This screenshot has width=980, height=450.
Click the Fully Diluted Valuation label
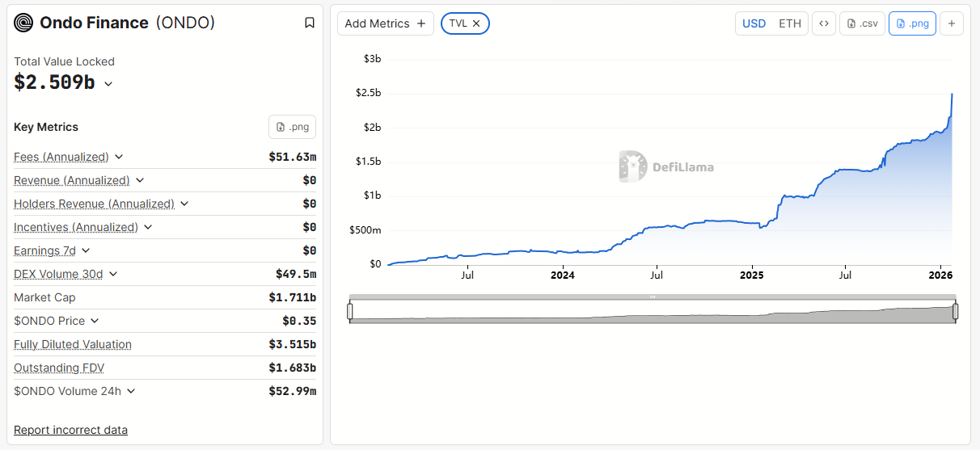pos(73,344)
